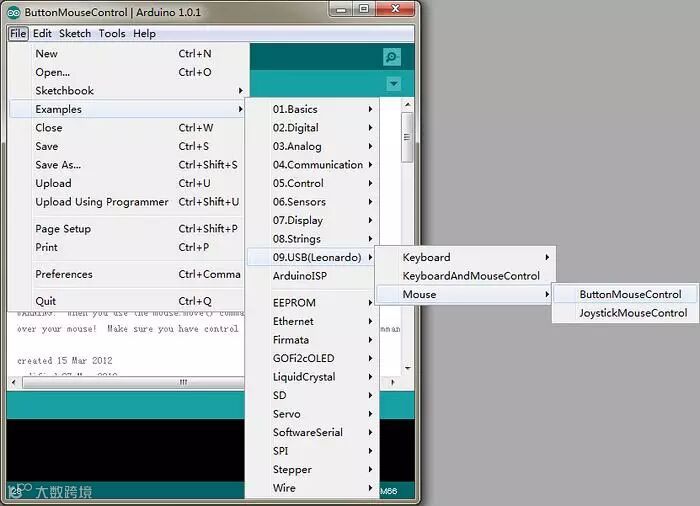The image size is (700, 506).
Task: Click Upload in File menu
Action: pyautogui.click(x=126, y=184)
